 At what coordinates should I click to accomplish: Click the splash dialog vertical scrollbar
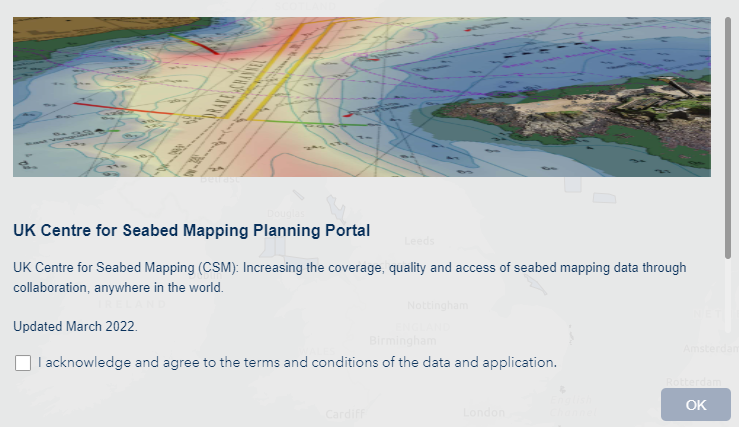pos(728,138)
